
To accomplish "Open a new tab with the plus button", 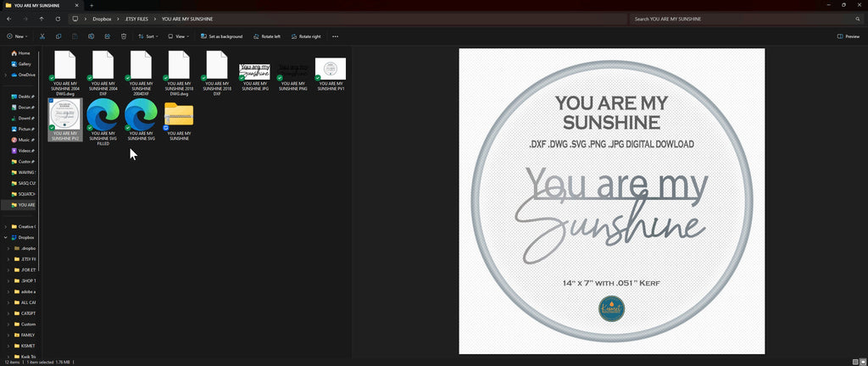I will [x=92, y=5].
